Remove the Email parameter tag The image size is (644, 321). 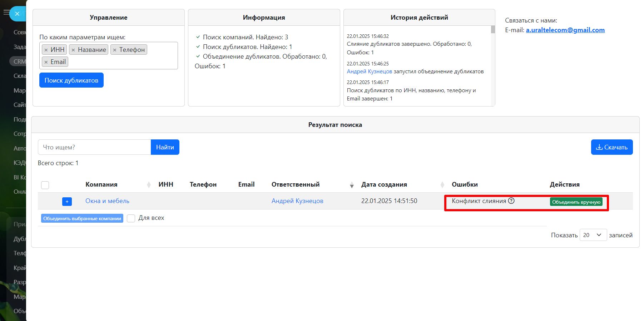[46, 62]
